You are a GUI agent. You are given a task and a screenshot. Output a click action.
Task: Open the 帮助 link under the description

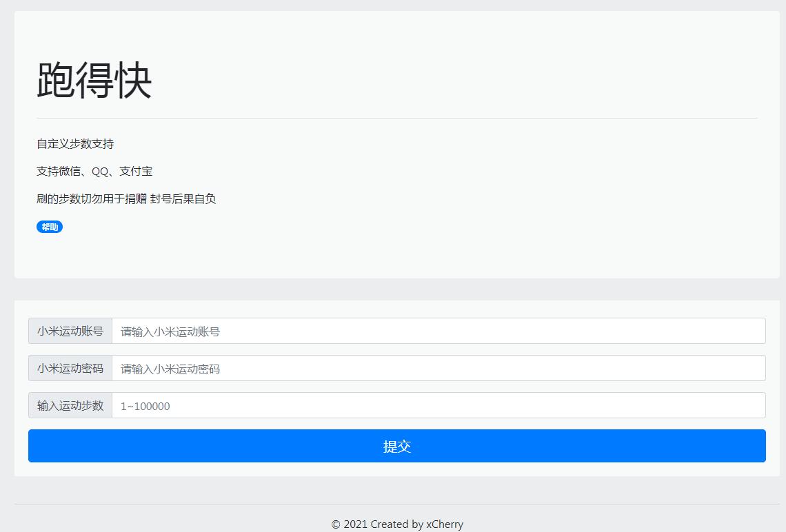tap(49, 227)
